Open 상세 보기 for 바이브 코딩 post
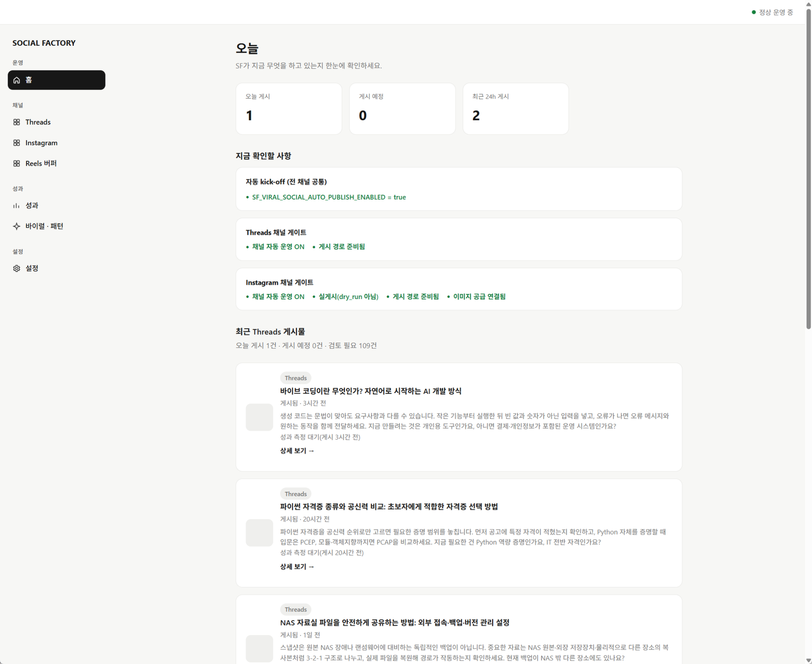The height and width of the screenshot is (664, 812). (297, 451)
